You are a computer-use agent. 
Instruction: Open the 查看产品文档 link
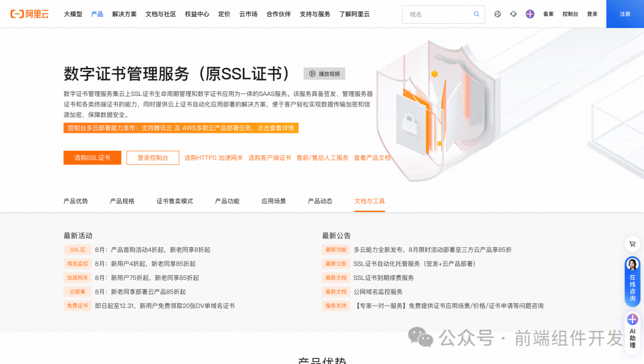[371, 158]
